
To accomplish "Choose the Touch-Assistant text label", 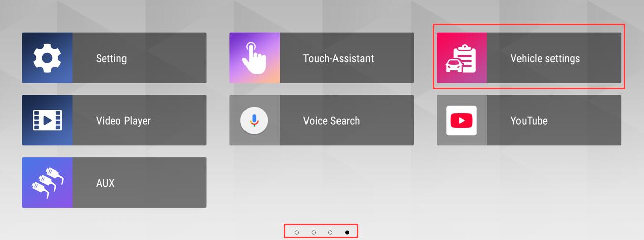I will [339, 58].
